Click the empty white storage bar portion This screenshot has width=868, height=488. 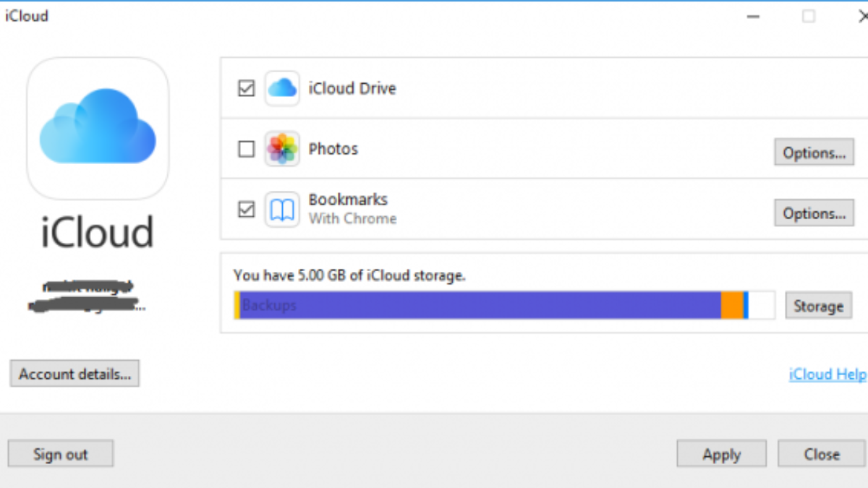click(x=761, y=305)
